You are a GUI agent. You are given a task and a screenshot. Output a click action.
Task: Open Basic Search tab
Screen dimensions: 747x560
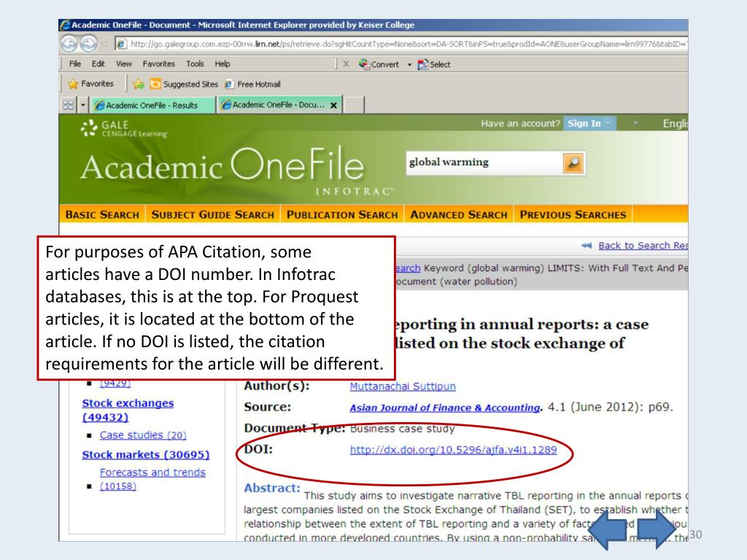point(102,215)
